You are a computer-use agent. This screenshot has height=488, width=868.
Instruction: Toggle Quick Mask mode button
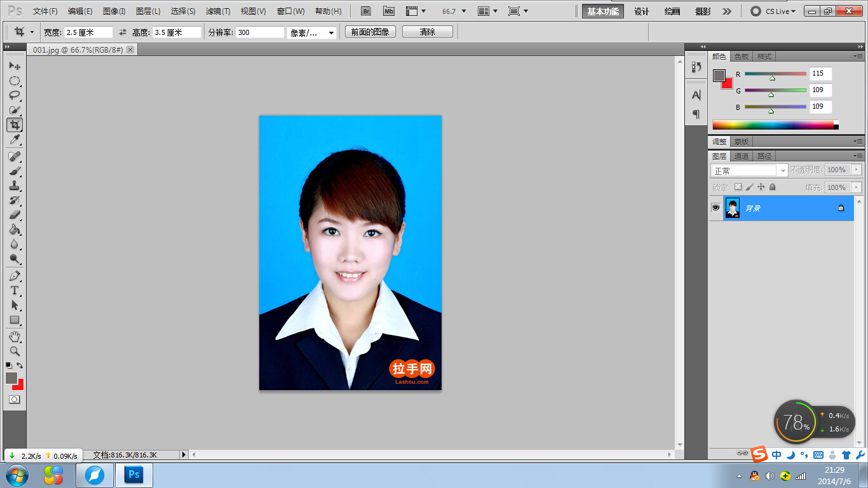(x=15, y=399)
